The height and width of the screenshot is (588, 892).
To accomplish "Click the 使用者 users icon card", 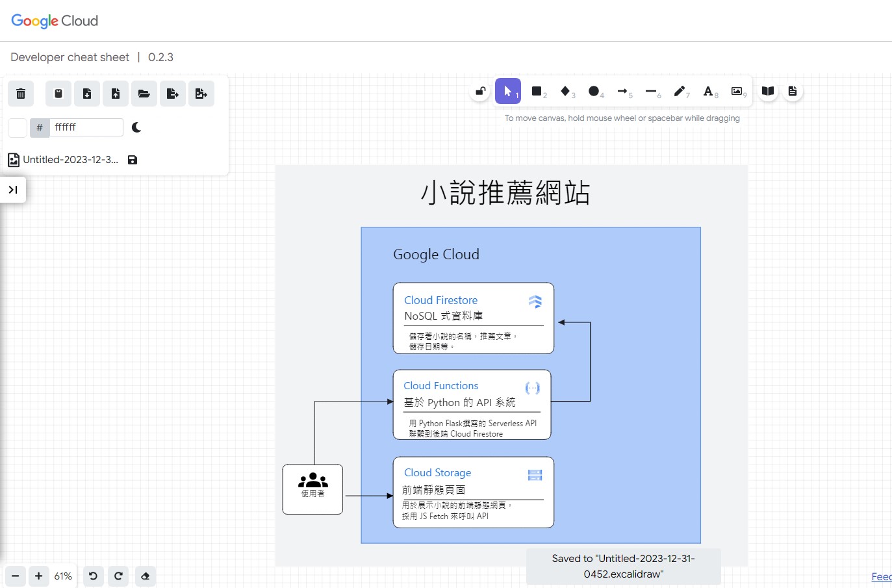I will pos(312,489).
